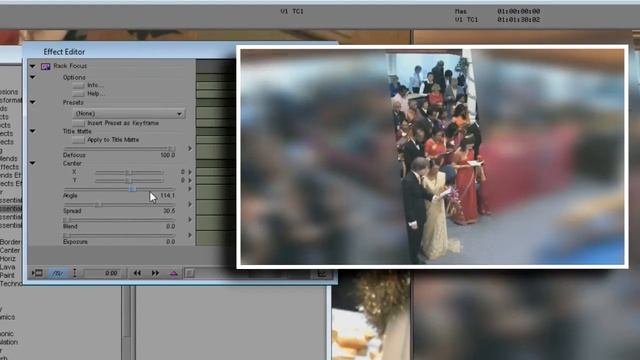The image size is (640, 360).
Task: Click the blurred wedding preview image
Action: click(x=432, y=157)
